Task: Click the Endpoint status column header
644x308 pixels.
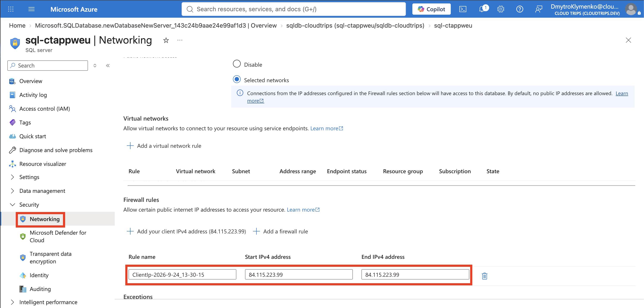Action: (347, 171)
